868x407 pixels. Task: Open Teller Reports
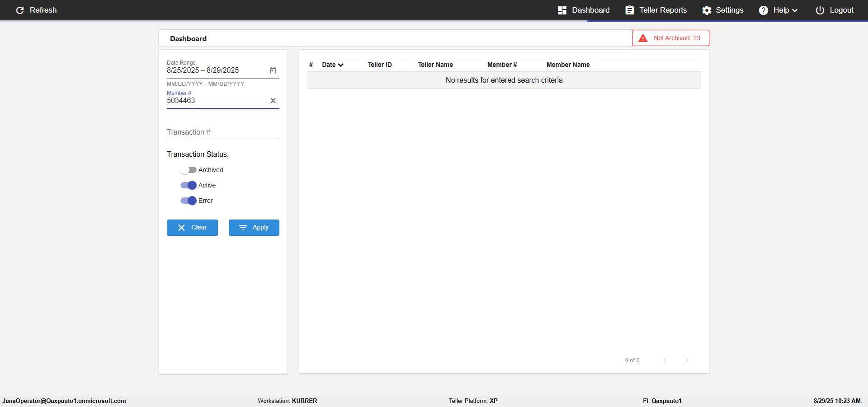[x=656, y=10]
